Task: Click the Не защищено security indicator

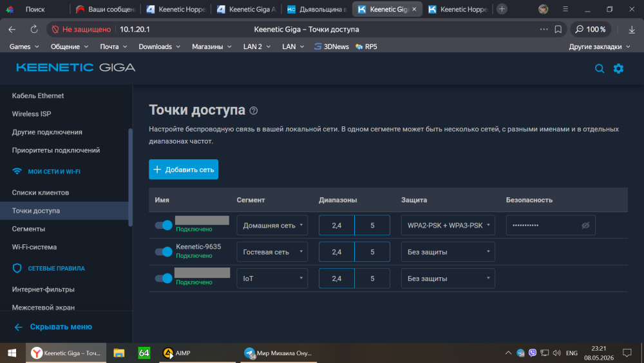Action: [x=81, y=29]
